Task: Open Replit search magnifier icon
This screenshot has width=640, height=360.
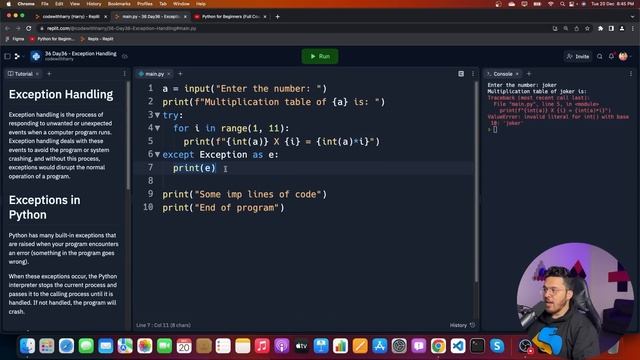Action: pos(600,57)
